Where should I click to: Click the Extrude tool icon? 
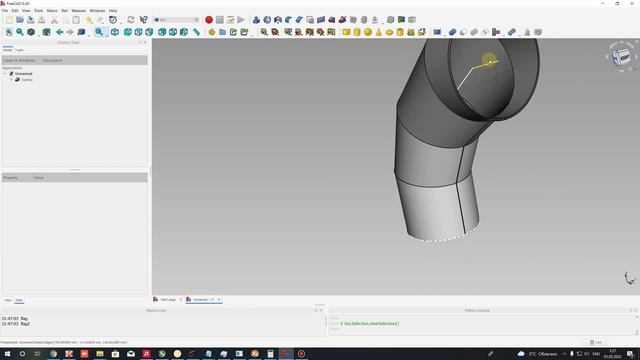256,20
